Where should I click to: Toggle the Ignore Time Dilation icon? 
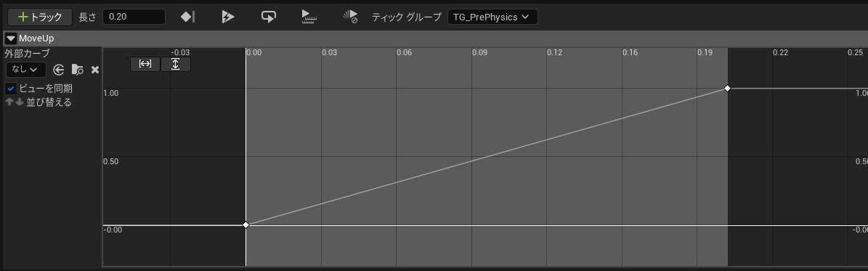[x=350, y=17]
